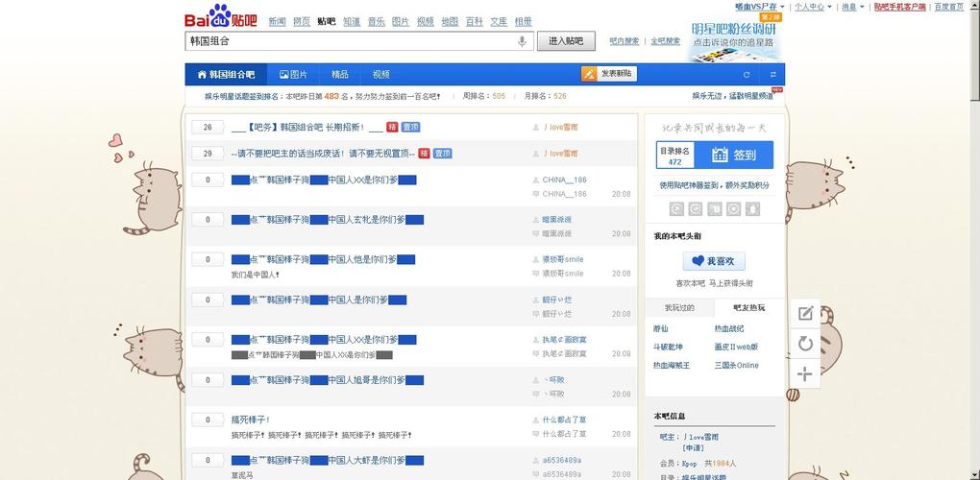The height and width of the screenshot is (480, 980).
Task: Click the floating circular refresh icon
Action: point(806,344)
